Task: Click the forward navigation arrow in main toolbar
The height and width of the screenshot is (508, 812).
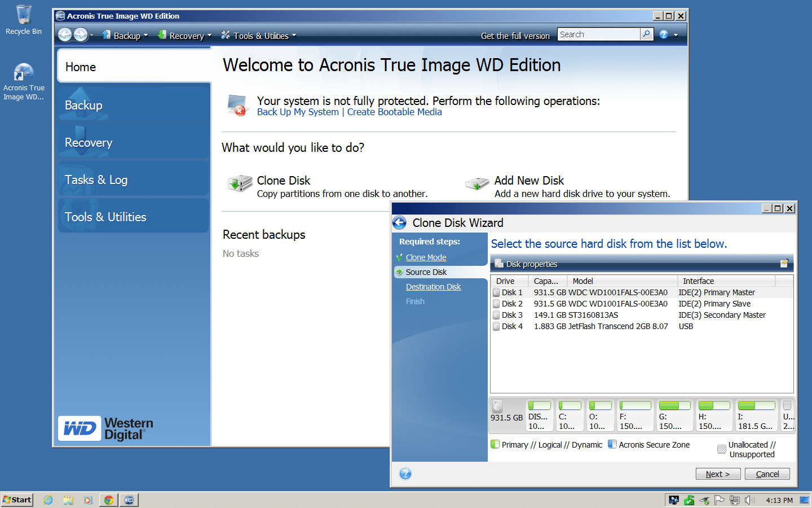Action: 81,35
